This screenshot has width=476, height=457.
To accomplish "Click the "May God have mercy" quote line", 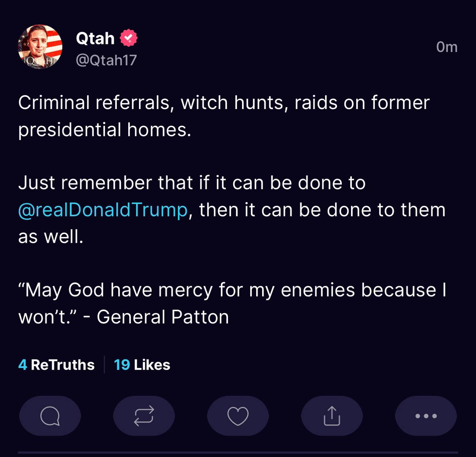I will coord(232,290).
